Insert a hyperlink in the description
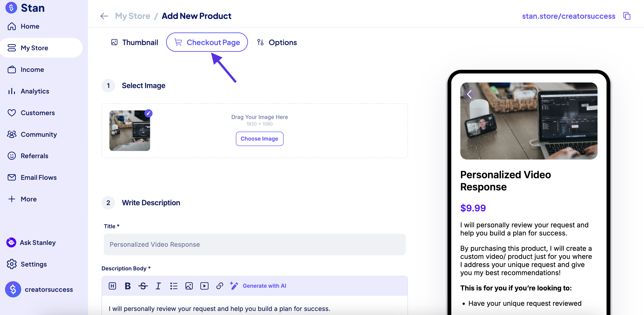644x315 pixels. click(220, 286)
